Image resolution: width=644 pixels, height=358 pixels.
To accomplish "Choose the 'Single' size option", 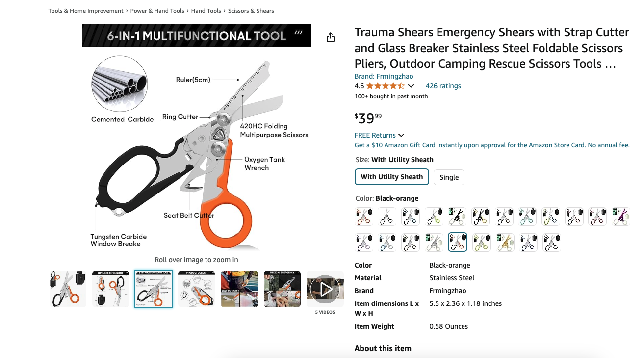I will (x=449, y=177).
